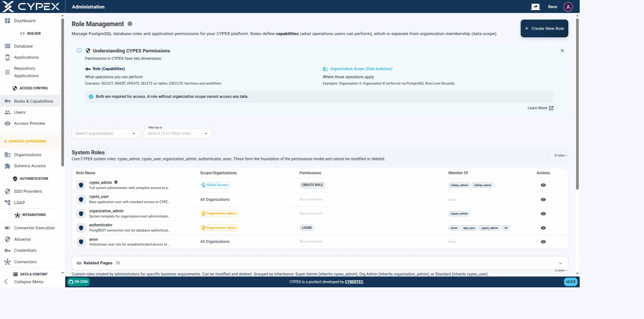The width and height of the screenshot is (644, 319).
Task: Click Create New Role button
Action: (x=544, y=28)
